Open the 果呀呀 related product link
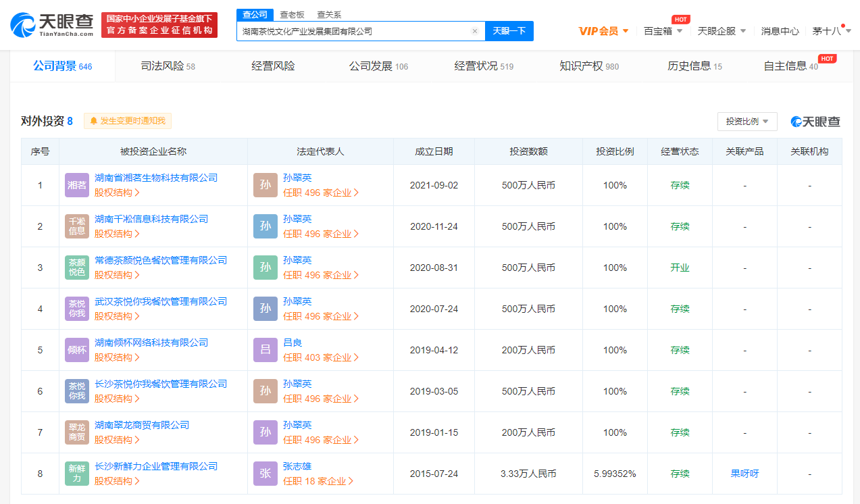860x504 pixels. pos(744,474)
